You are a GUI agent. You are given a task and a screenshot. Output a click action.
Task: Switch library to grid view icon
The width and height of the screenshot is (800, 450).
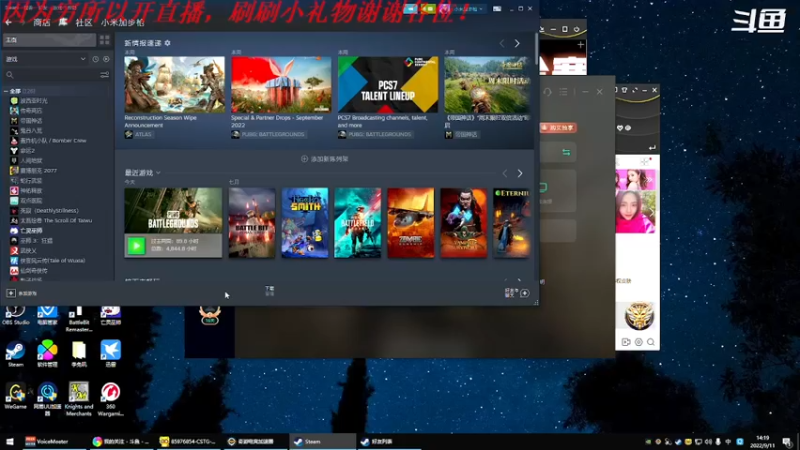(x=104, y=40)
